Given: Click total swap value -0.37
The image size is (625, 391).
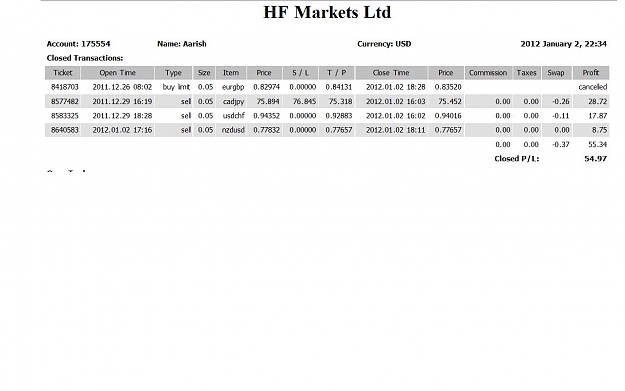Looking at the screenshot, I should pos(561,144).
